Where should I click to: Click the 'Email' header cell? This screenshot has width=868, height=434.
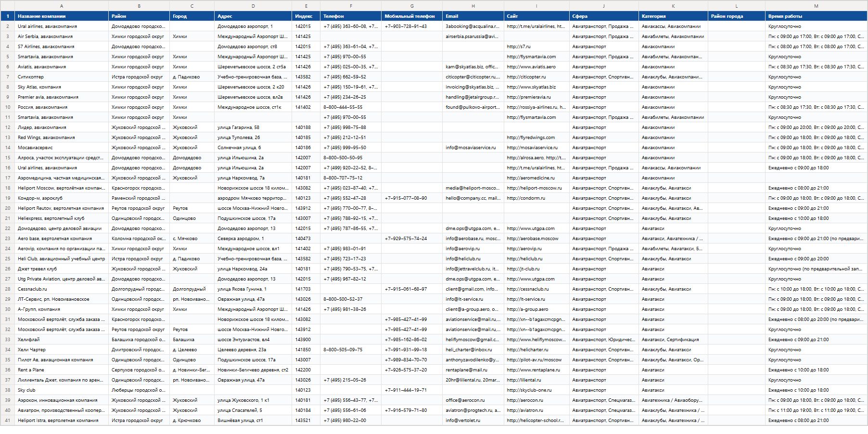pyautogui.click(x=473, y=16)
